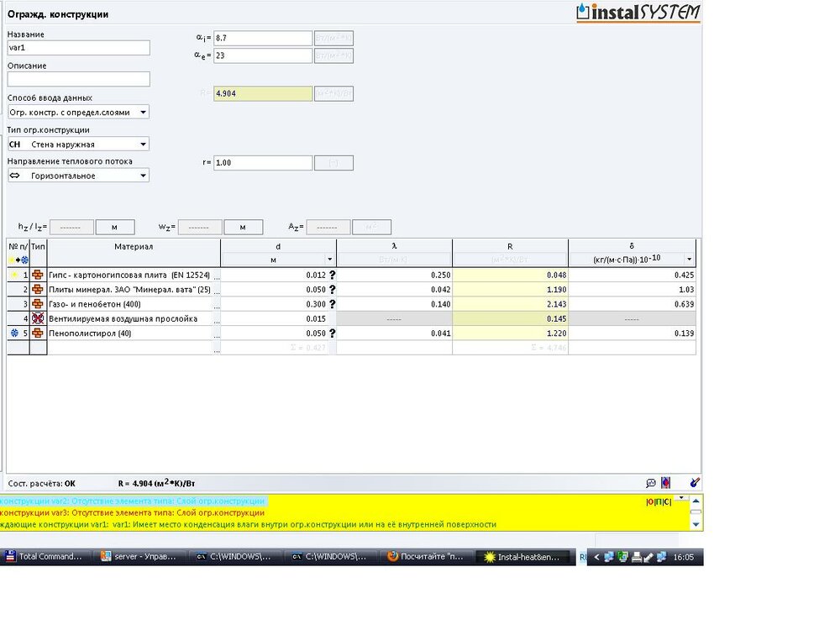Toggle the О|П|С message type filter
This screenshot has width=840, height=630.
659,502
